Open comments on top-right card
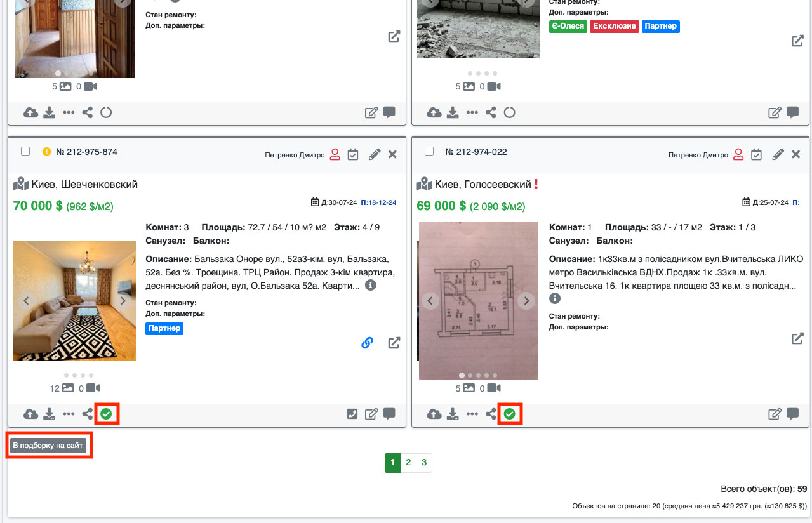 (x=792, y=112)
